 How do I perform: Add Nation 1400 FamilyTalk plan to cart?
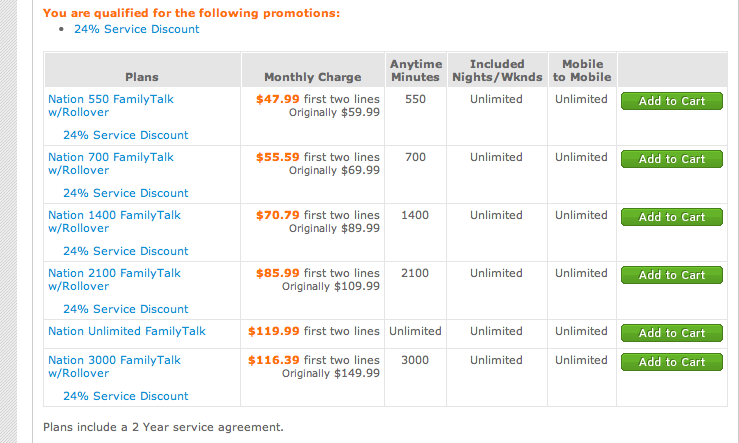(x=671, y=217)
